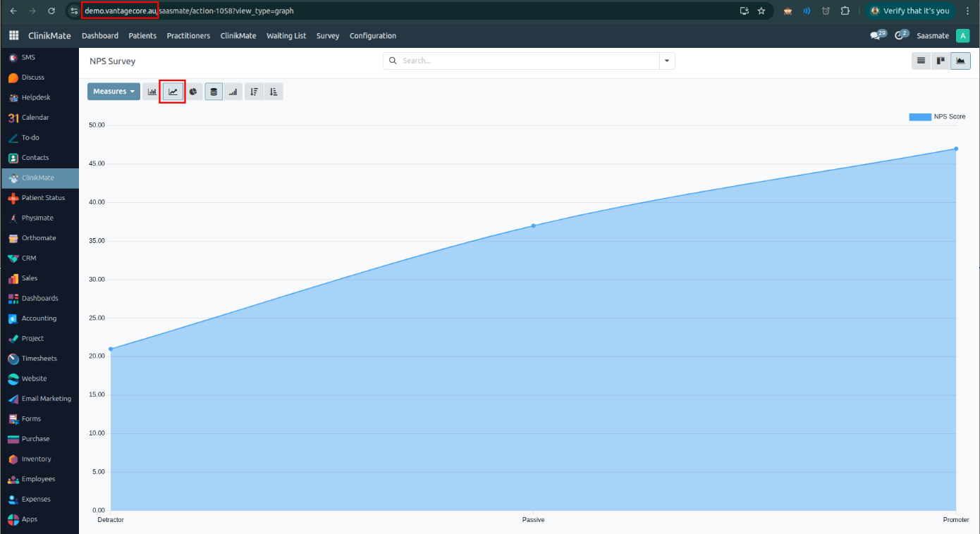
Task: Switch to kanban view
Action: click(x=941, y=61)
